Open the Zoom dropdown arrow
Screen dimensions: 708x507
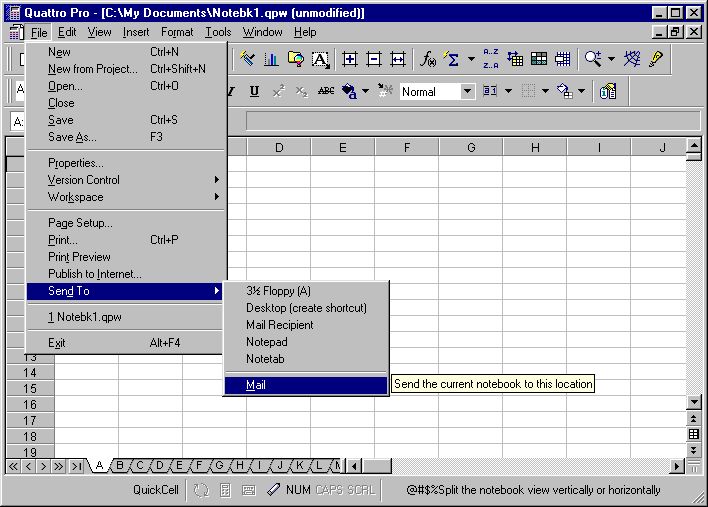coord(611,59)
